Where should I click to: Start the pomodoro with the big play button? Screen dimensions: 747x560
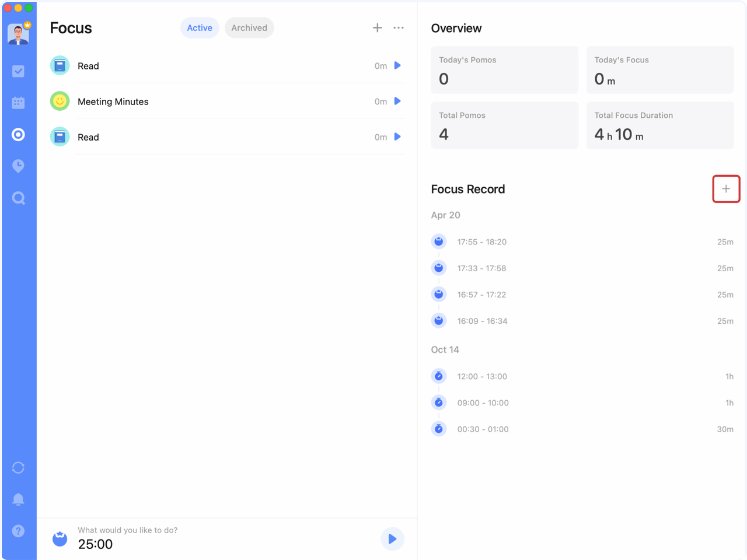click(x=392, y=538)
